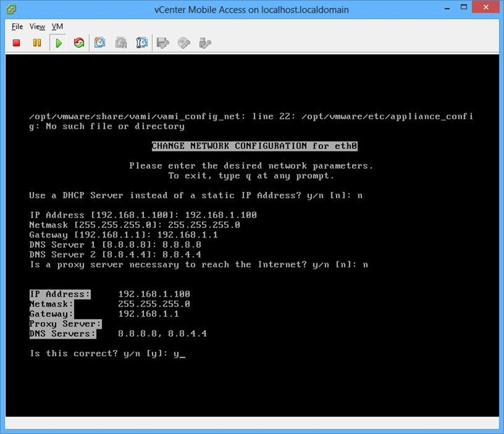Click the 'DNS Server 1 [8.8.8.8]' line

(x=115, y=245)
